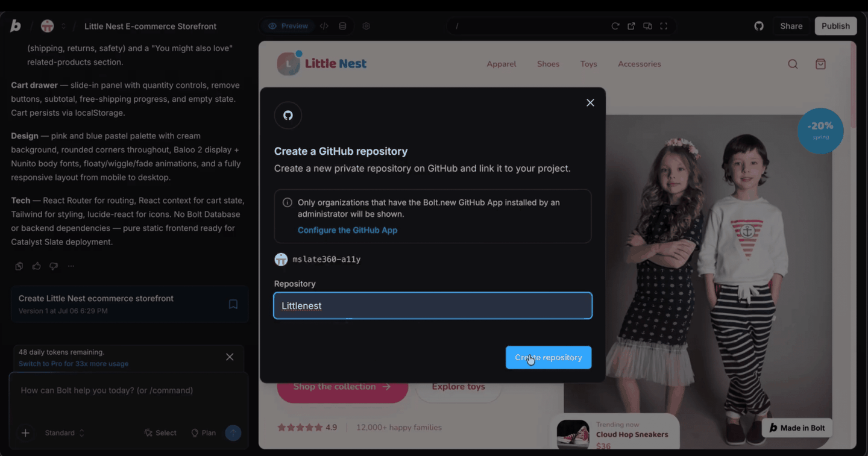Screen dimensions: 868x456
Task: Copy the chat response with copy icon
Action: click(19, 266)
